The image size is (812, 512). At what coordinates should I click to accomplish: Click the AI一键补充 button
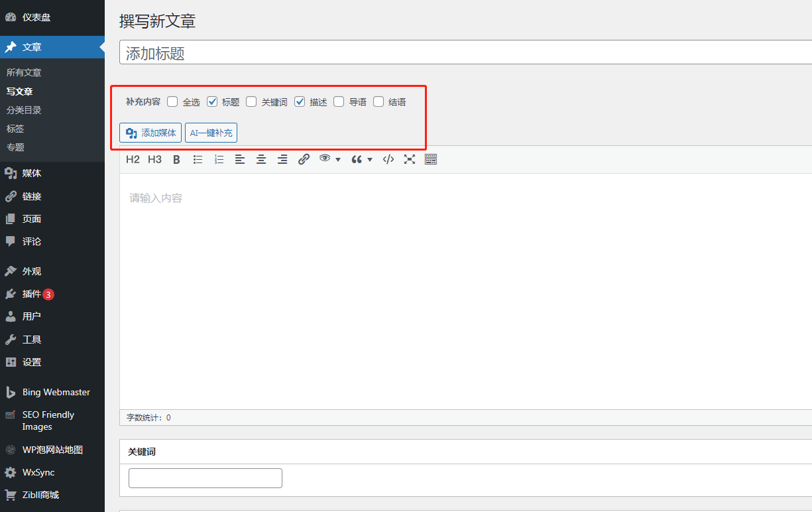click(211, 133)
